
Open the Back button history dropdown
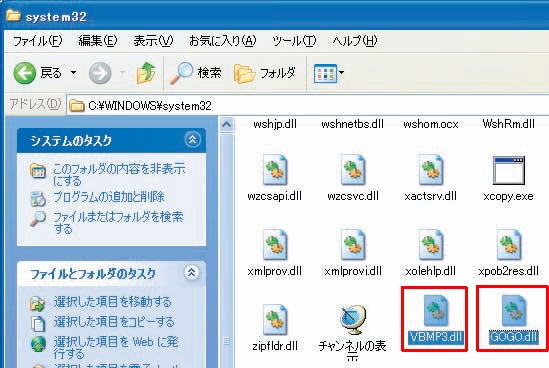tap(74, 73)
